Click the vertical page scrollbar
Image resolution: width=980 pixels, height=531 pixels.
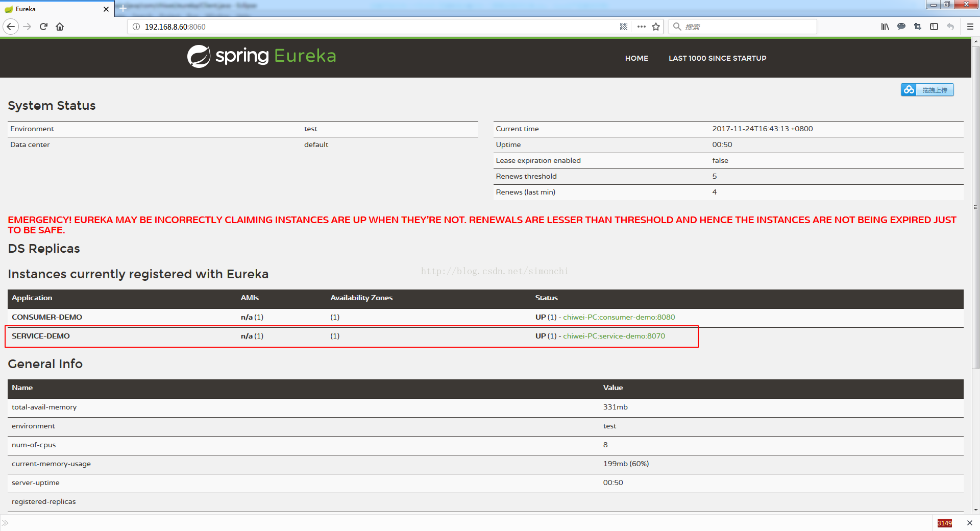coord(975,207)
